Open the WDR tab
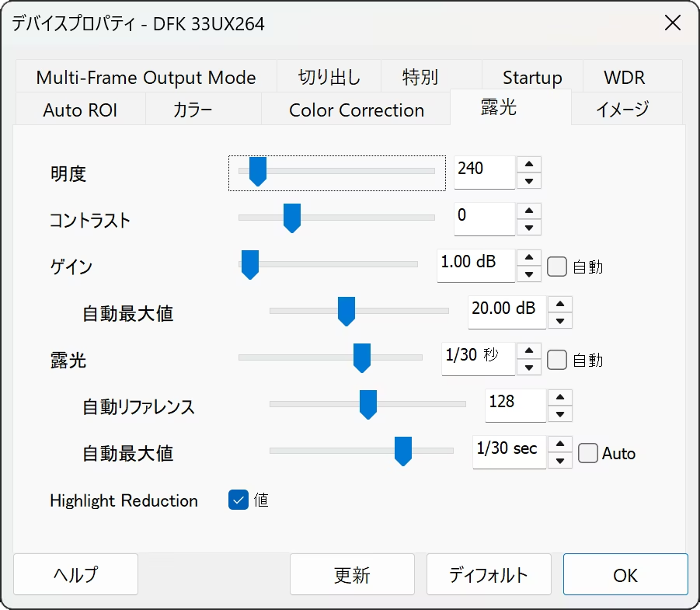This screenshot has height=610, width=700. 624,78
